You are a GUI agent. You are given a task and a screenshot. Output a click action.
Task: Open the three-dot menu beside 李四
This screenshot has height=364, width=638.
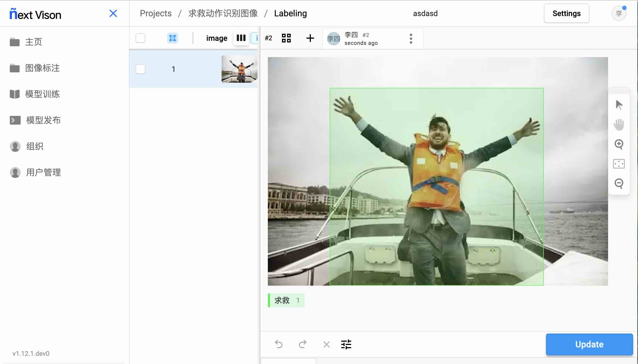[x=411, y=38]
